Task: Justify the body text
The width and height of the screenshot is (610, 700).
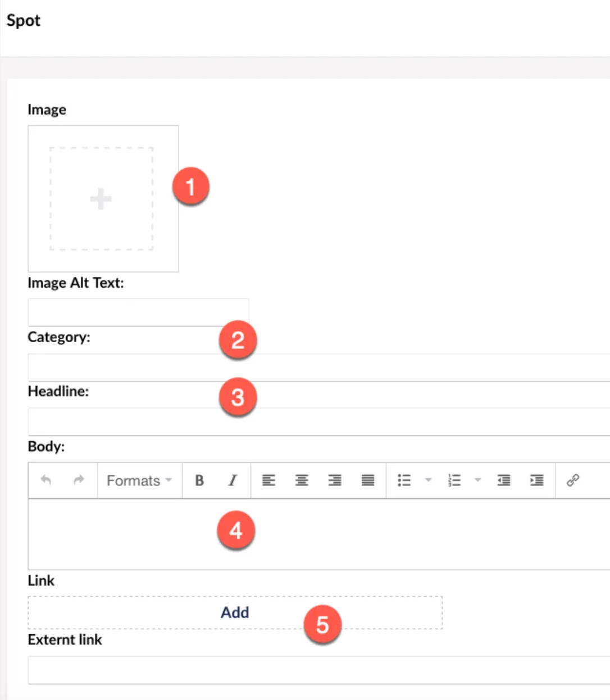Action: click(368, 480)
